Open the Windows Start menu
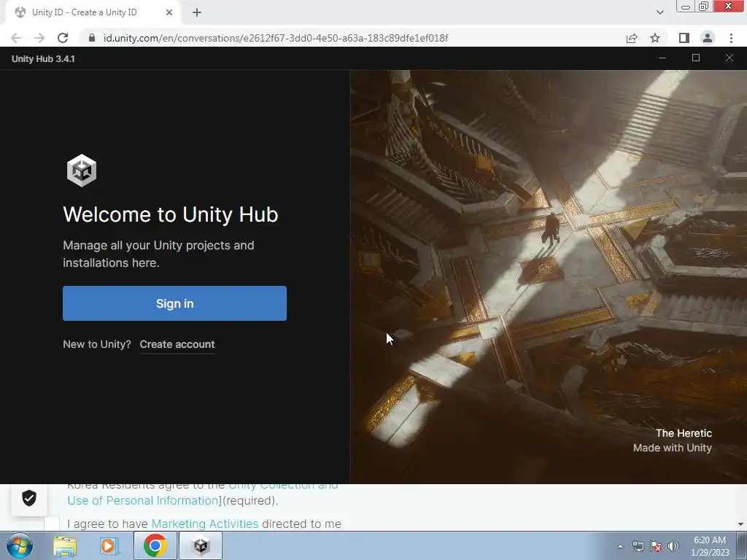 20,545
